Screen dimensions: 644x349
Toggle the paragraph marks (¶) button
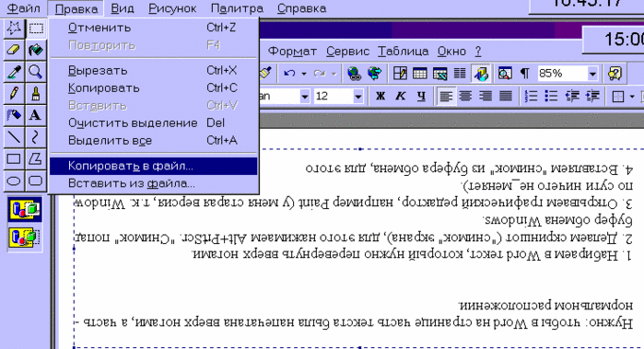524,74
